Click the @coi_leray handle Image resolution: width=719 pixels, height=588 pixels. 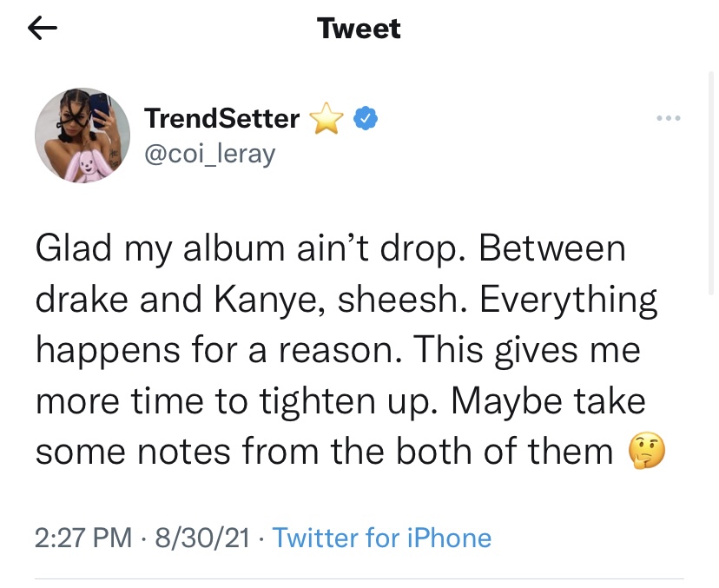pyautogui.click(x=210, y=154)
